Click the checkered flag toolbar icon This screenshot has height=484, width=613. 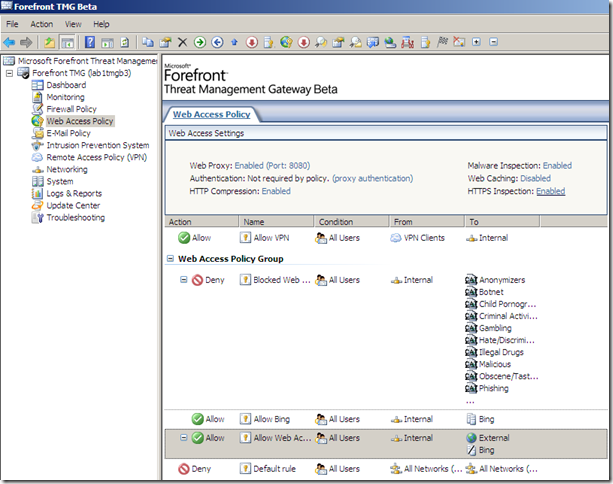click(442, 41)
